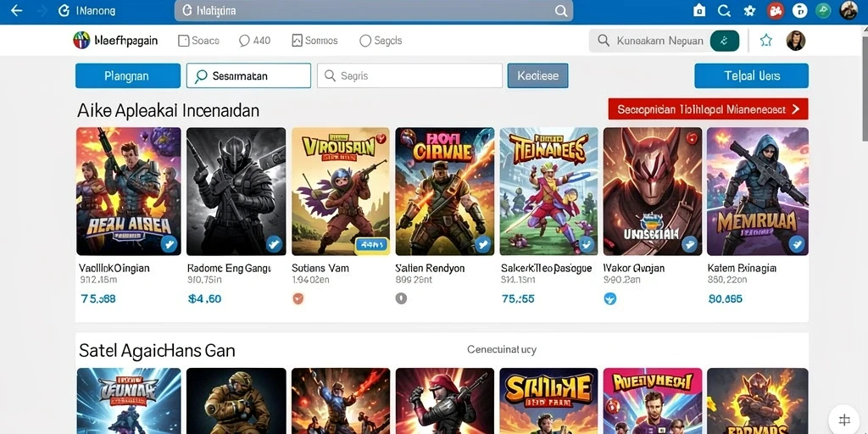Click blue badge on Vaollink Oingian cover
This screenshot has height=434, width=868.
(x=169, y=244)
